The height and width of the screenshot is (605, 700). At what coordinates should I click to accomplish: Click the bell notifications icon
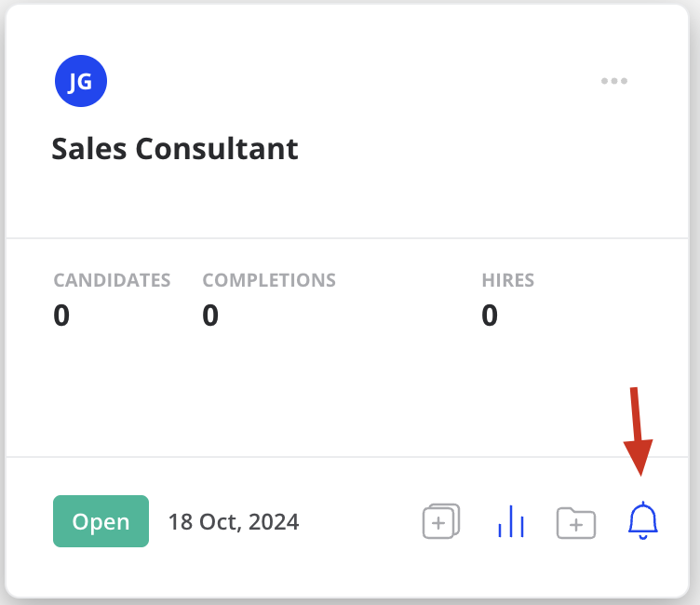pyautogui.click(x=643, y=520)
